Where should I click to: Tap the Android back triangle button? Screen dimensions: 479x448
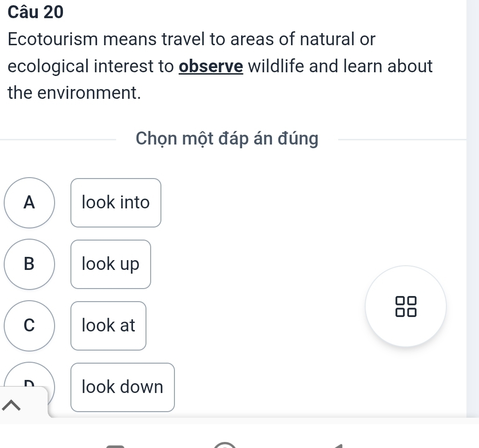click(340, 445)
